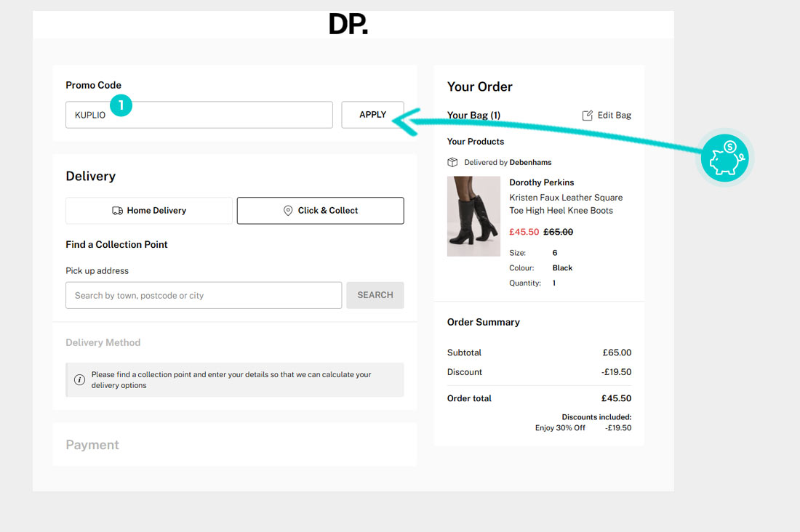800x532 pixels.
Task: Click the teal step 1 badge near promo code
Action: pos(121,105)
